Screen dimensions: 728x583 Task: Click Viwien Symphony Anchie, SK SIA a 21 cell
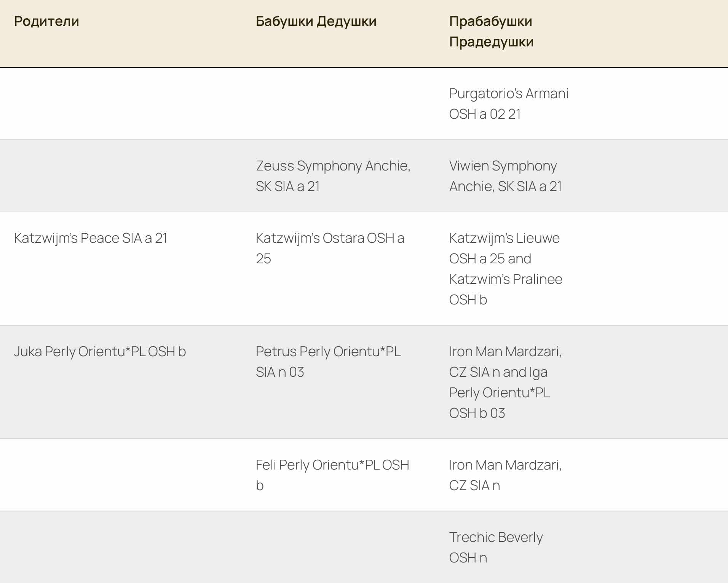coord(506,176)
